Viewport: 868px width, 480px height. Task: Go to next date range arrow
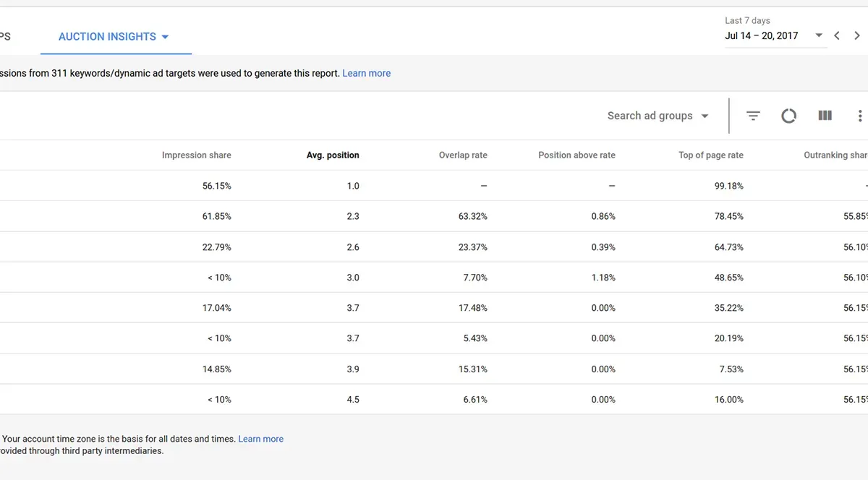[857, 35]
